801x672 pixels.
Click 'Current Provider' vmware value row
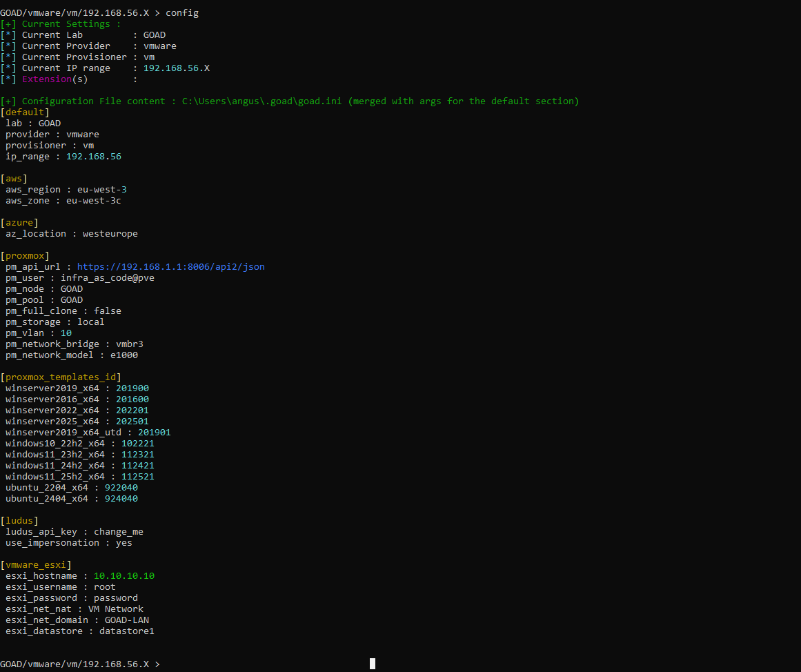(x=88, y=46)
